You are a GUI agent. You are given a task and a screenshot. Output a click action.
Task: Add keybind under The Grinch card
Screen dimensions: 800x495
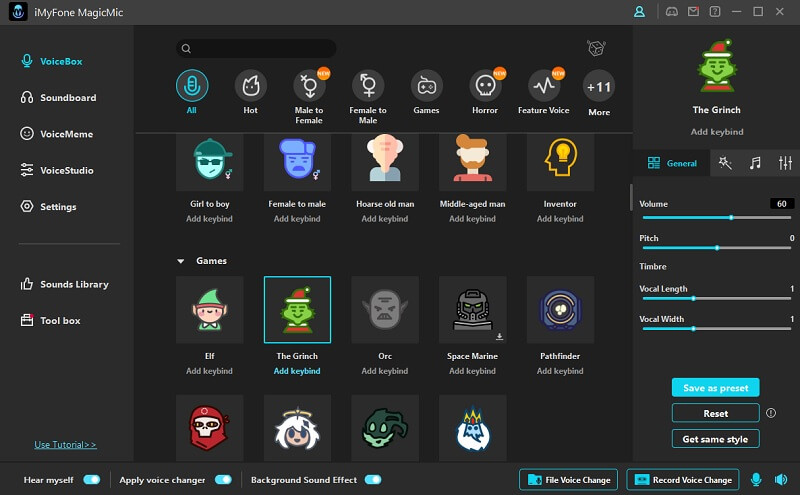pyautogui.click(x=297, y=371)
